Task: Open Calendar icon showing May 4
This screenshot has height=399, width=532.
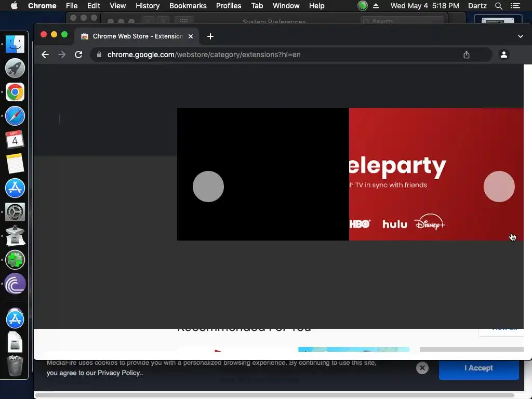Action: click(x=15, y=140)
